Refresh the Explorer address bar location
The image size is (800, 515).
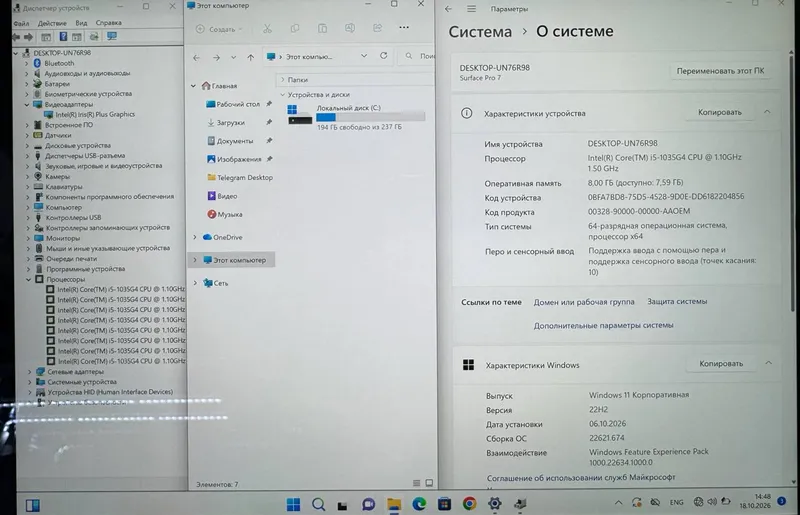click(x=384, y=56)
